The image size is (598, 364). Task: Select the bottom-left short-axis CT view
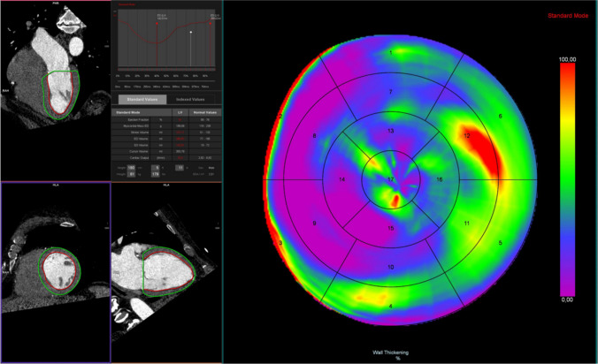point(55,272)
